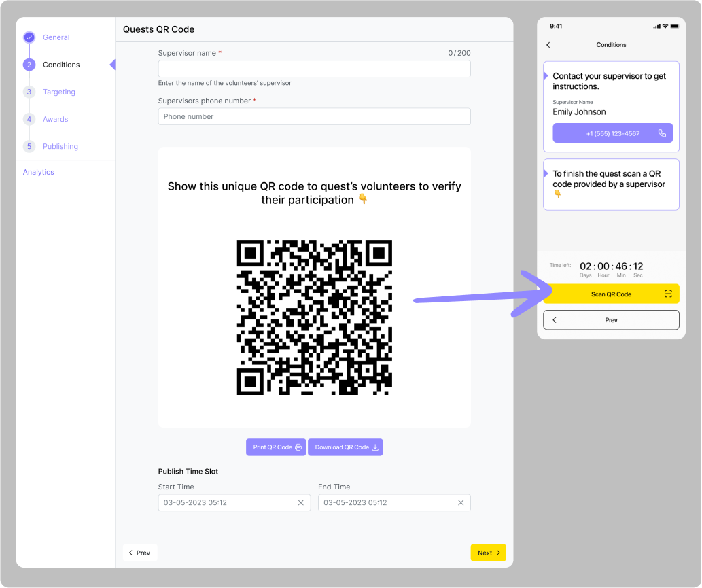Focus the Supervisors phone number field
The width and height of the screenshot is (702, 588).
tap(314, 116)
